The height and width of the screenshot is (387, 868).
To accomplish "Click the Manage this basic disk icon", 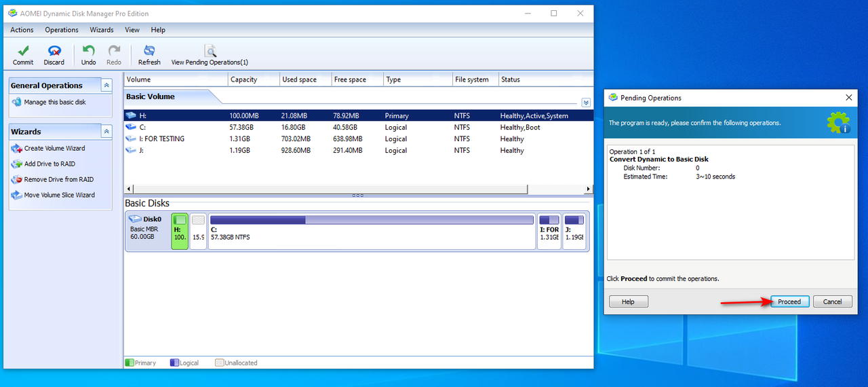I will 17,102.
